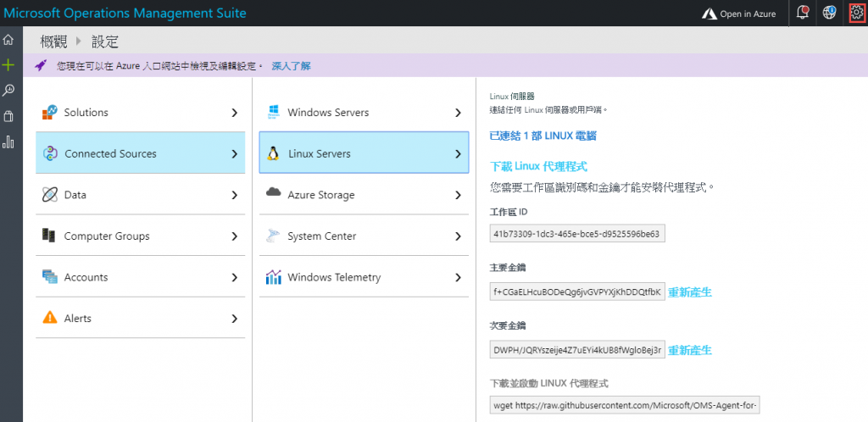The image size is (868, 422).
Task: Click the Solutions tile icon
Action: pyautogui.click(x=50, y=112)
